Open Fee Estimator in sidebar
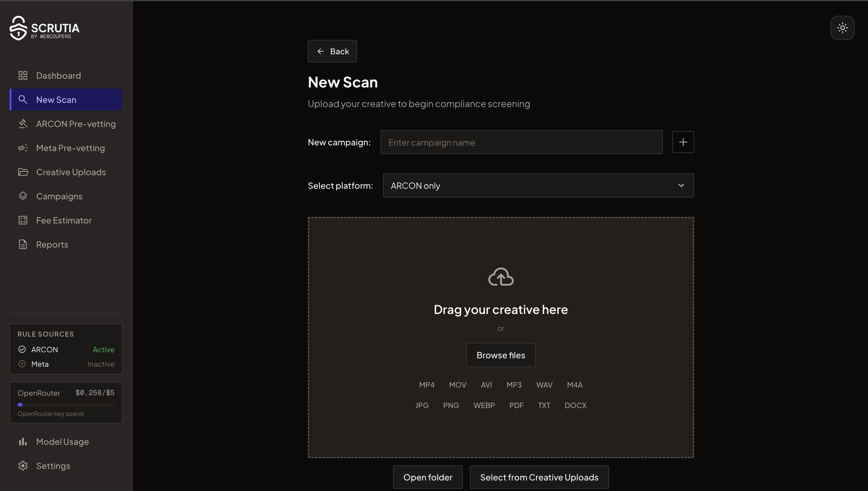868x491 pixels. point(66,220)
